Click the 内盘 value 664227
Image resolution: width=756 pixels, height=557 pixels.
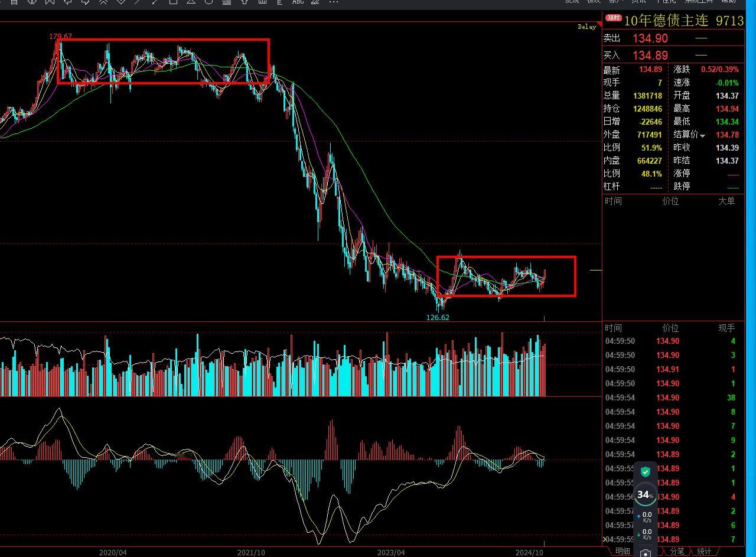tap(649, 161)
